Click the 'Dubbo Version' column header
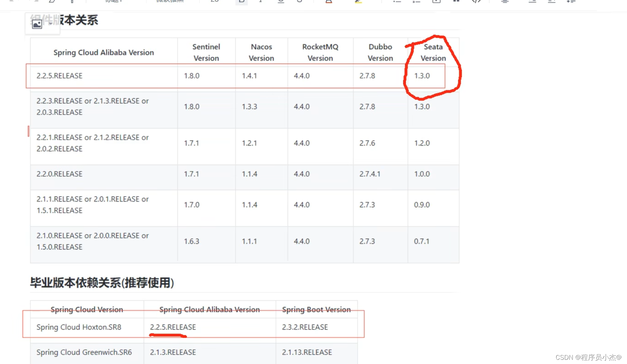Viewport: 627px width, 364px height. [380, 52]
